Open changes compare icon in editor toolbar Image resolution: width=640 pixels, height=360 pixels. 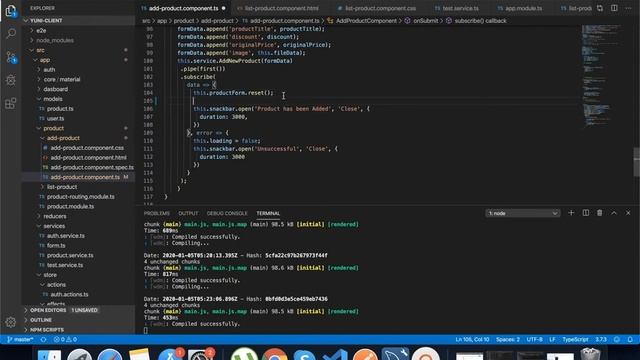click(x=600, y=8)
